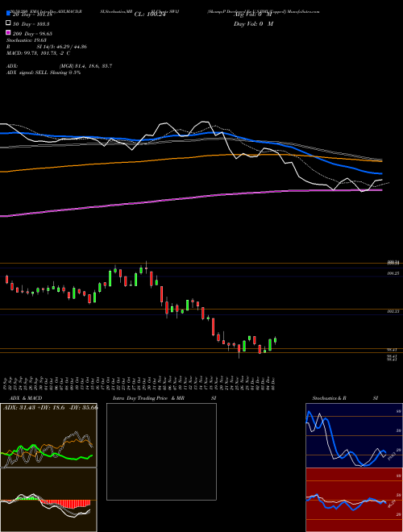Screen dimensions: 403x532
Task: Open the MACD histogram panel
Action: [x=48, y=500]
